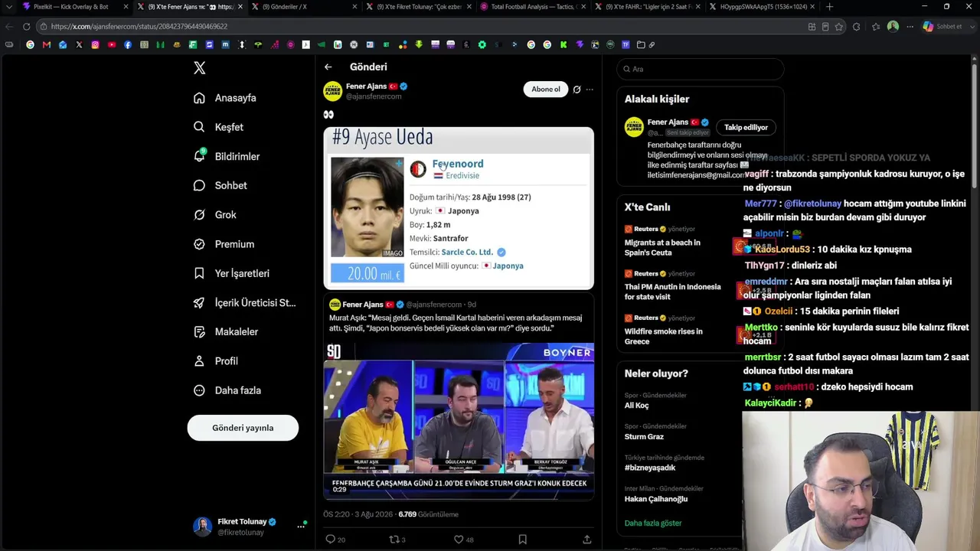Screen dimensions: 980x551
Task: Click the Makaleler articles icon
Action: coord(199,331)
